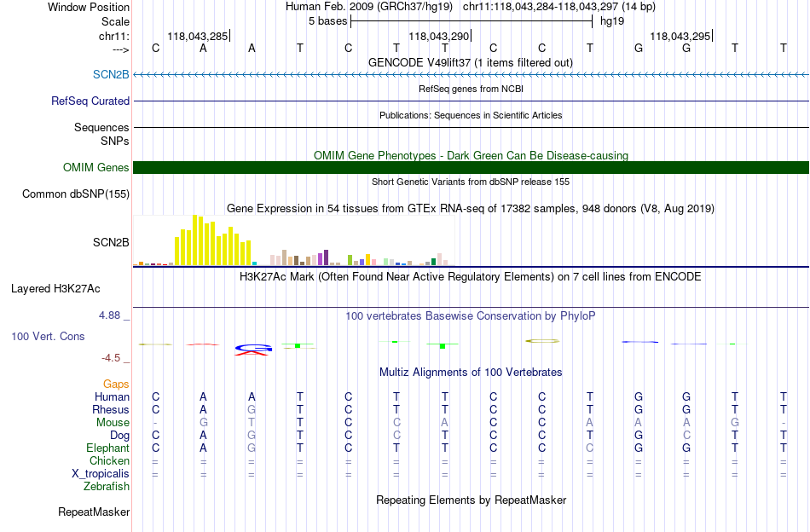Click the SCN2B gene arrow line in GENCODE
The width and height of the screenshot is (810, 532).
pos(472,75)
